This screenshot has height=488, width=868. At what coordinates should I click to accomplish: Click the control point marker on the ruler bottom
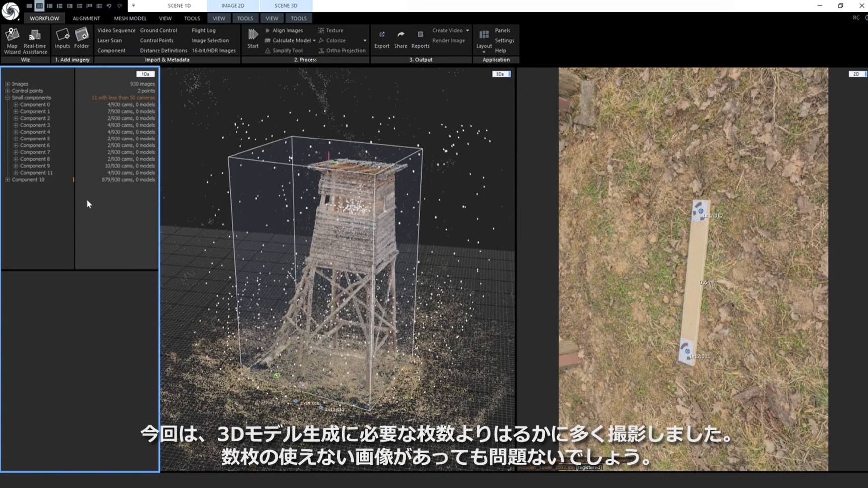(687, 351)
